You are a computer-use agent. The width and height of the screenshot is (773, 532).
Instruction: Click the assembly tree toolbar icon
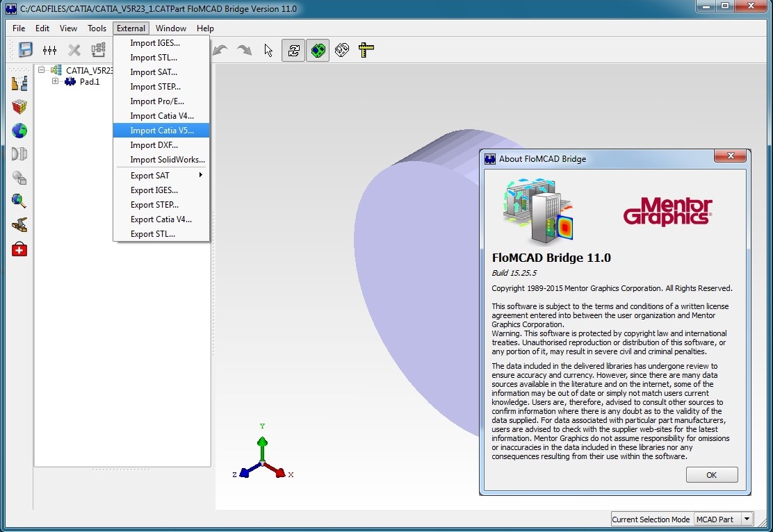[x=98, y=50]
